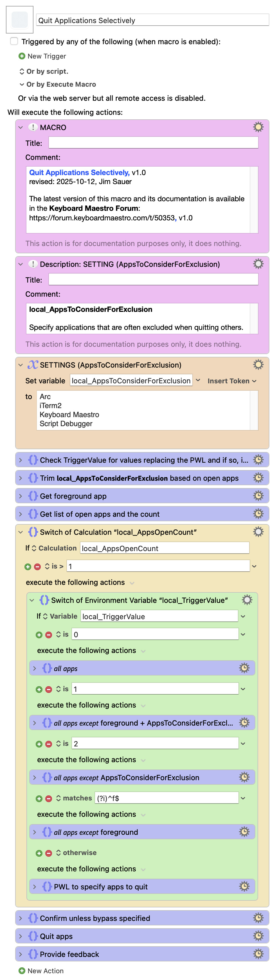
Task: Collapse the MACRO comment action
Action: coord(21,127)
